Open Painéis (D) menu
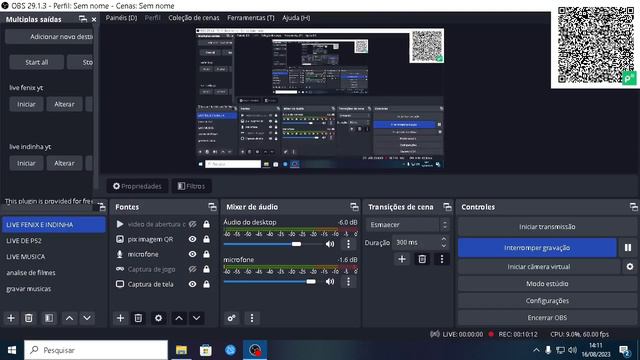The height and width of the screenshot is (360, 640). click(121, 18)
